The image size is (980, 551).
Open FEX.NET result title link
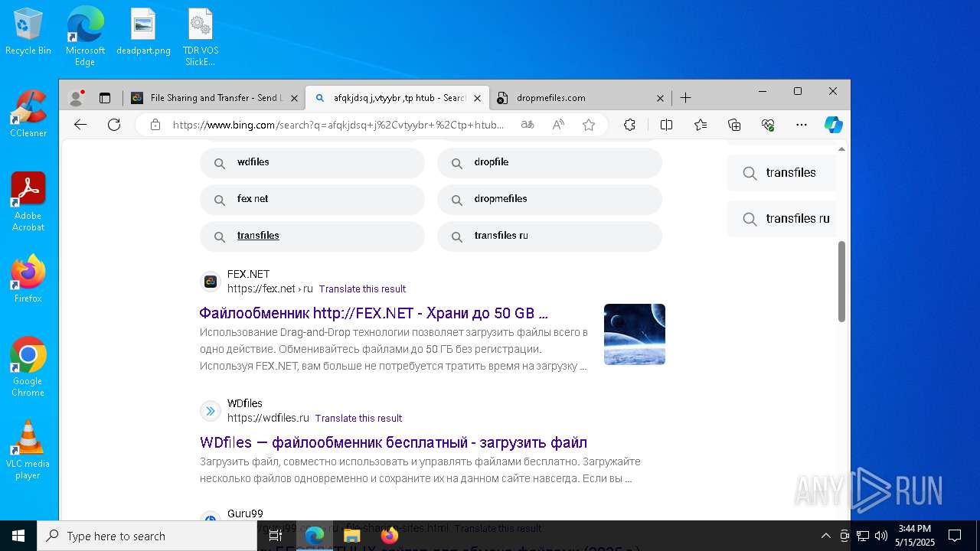(x=374, y=313)
